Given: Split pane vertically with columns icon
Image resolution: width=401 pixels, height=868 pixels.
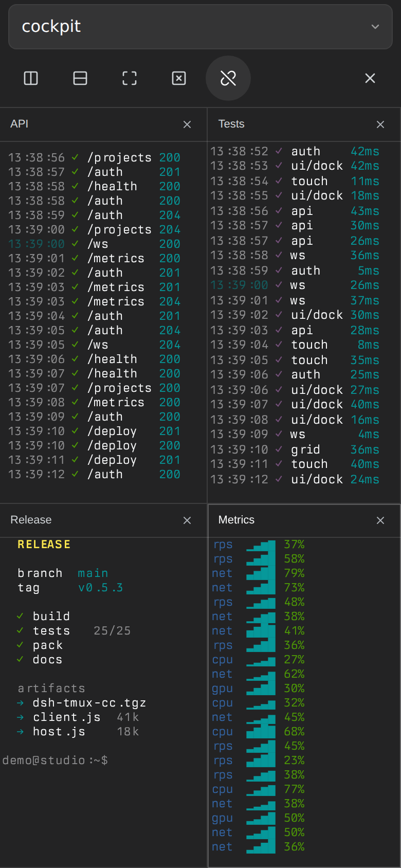Looking at the screenshot, I should [31, 78].
